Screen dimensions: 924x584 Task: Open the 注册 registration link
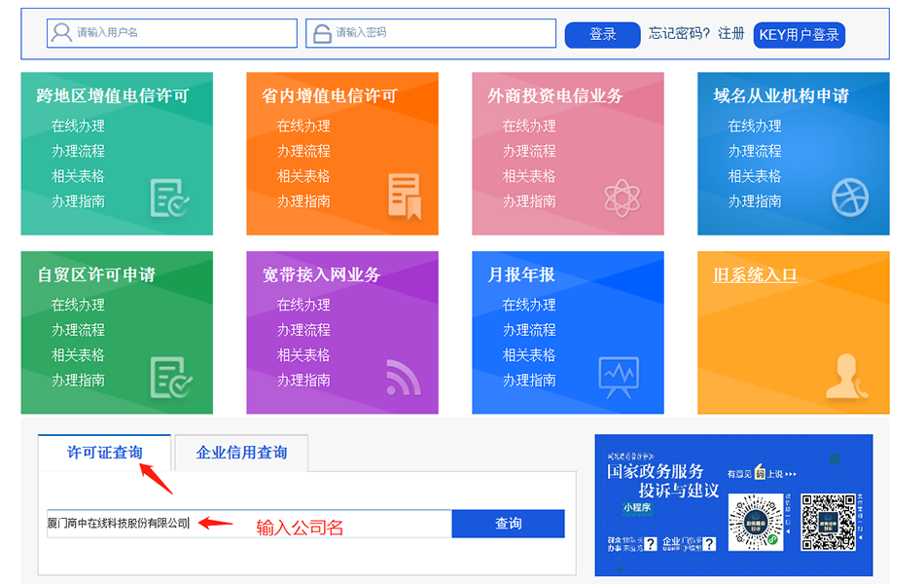tap(730, 34)
